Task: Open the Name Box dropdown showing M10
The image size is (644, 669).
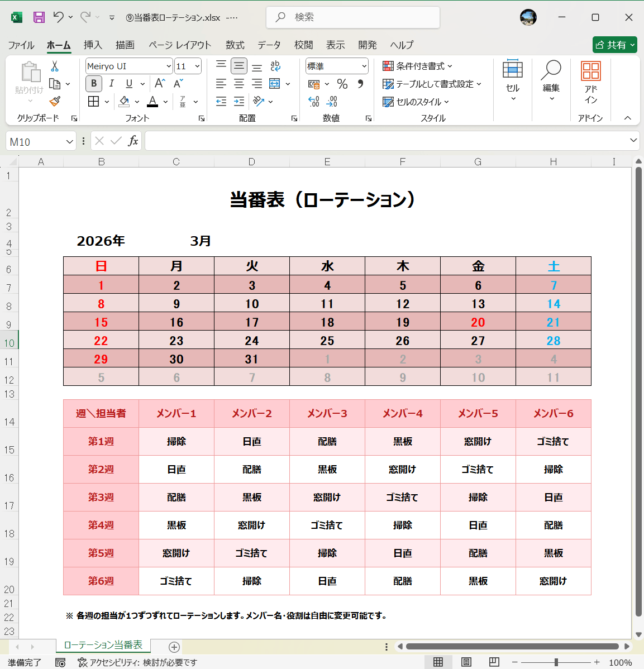Action: (x=69, y=141)
